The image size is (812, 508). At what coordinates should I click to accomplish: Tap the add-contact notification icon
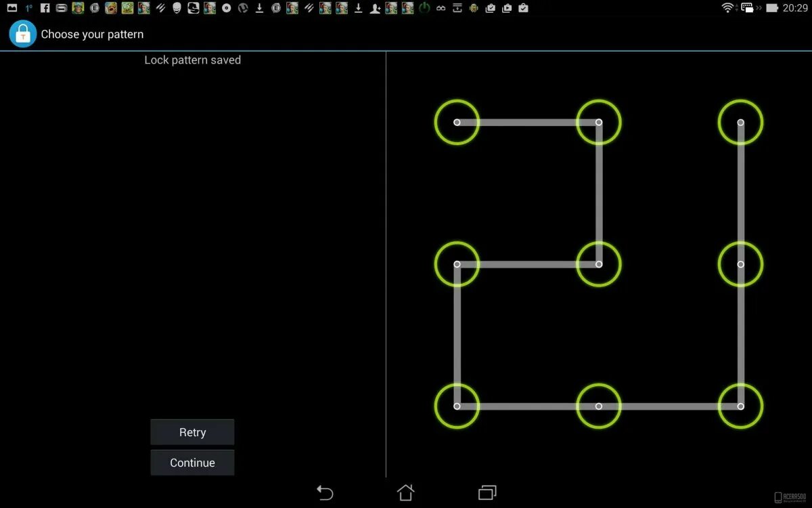pos(374,8)
